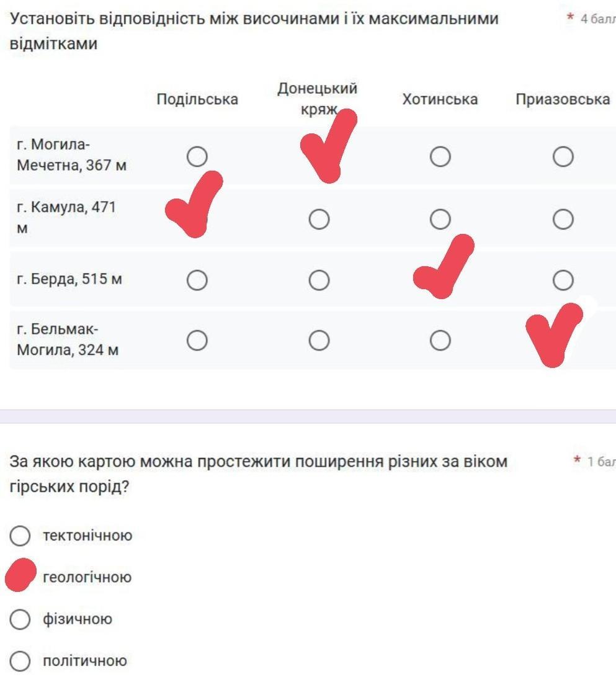Select Хотинська for г. Могила-Мечетна row
The height and width of the screenshot is (690, 616).
click(x=440, y=158)
